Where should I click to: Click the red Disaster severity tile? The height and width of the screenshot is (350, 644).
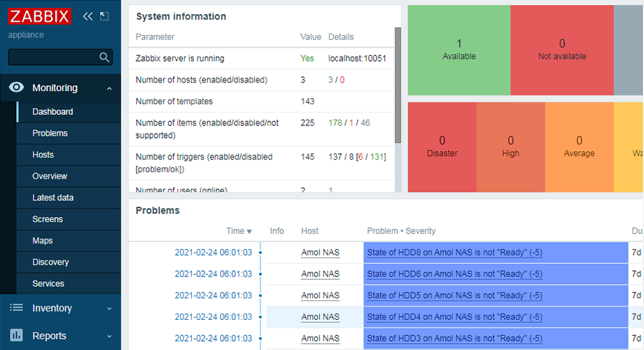(x=442, y=146)
